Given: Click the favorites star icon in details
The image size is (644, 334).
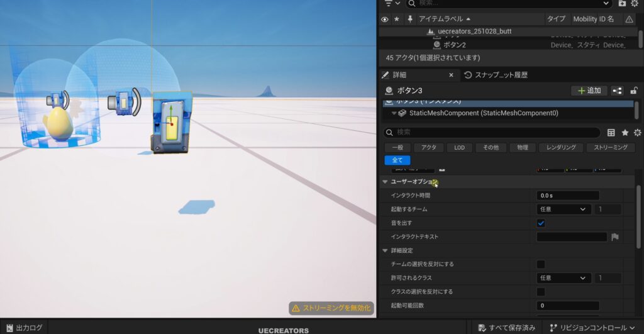Looking at the screenshot, I should pyautogui.click(x=625, y=133).
